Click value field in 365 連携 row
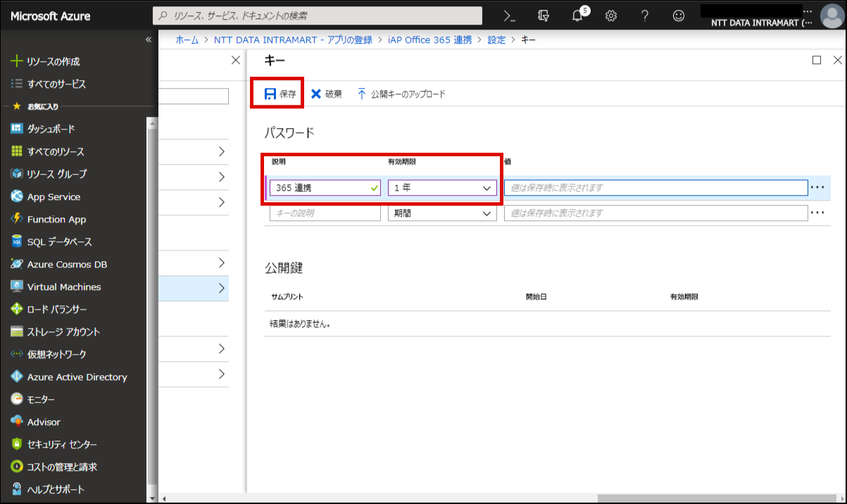This screenshot has height=504, width=847. point(655,188)
